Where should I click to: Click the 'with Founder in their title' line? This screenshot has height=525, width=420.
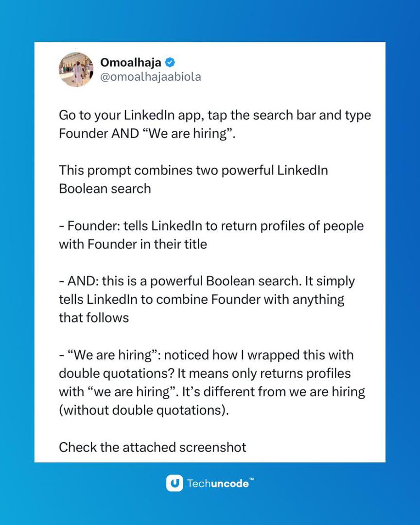click(133, 244)
